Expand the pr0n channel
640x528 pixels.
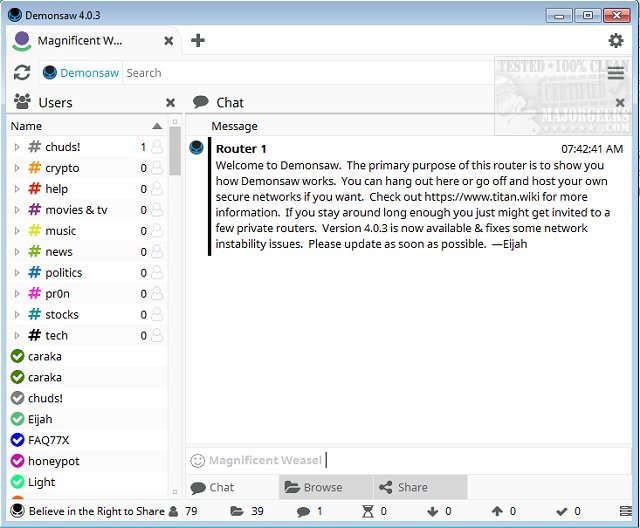[17, 293]
